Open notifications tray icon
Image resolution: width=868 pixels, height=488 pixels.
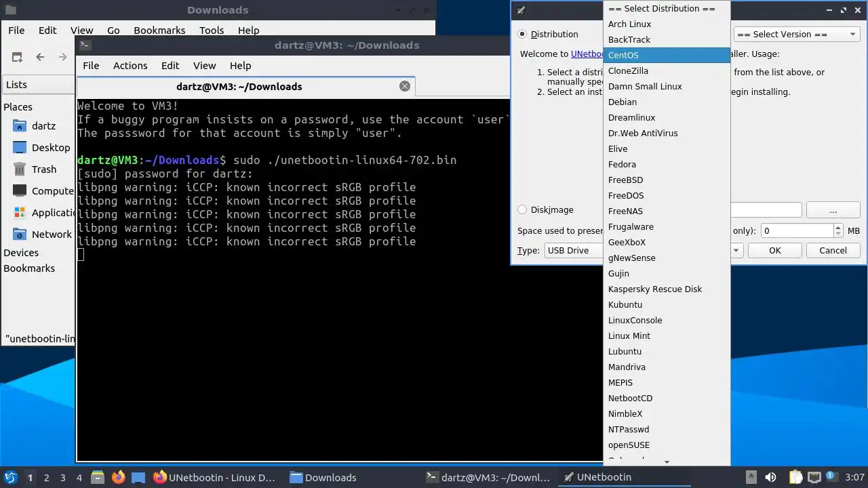tap(831, 477)
